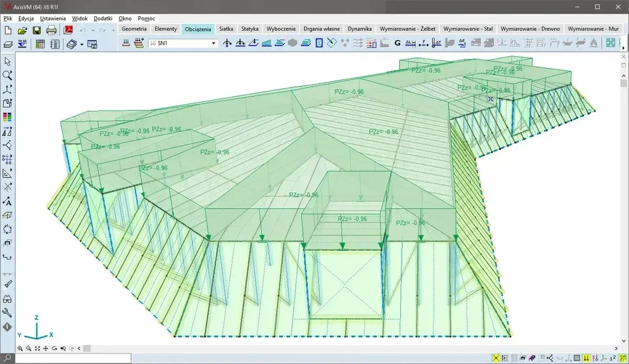Expand the hidden toolbar overflow arrow at right
Image resolution: width=629 pixels, height=364 pixels.
(623, 48)
